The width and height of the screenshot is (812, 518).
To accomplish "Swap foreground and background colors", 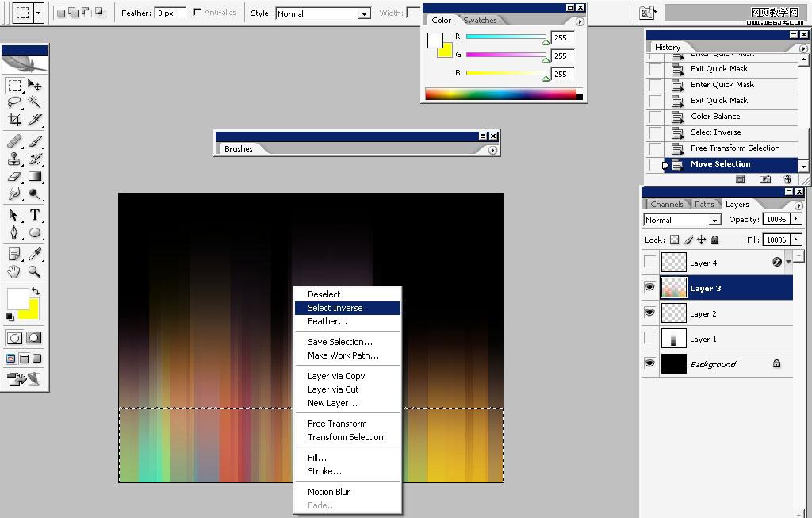I will [35, 293].
